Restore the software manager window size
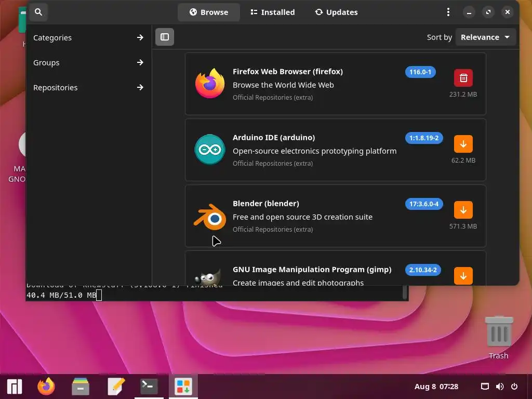Image resolution: width=532 pixels, height=399 pixels. click(x=488, y=12)
